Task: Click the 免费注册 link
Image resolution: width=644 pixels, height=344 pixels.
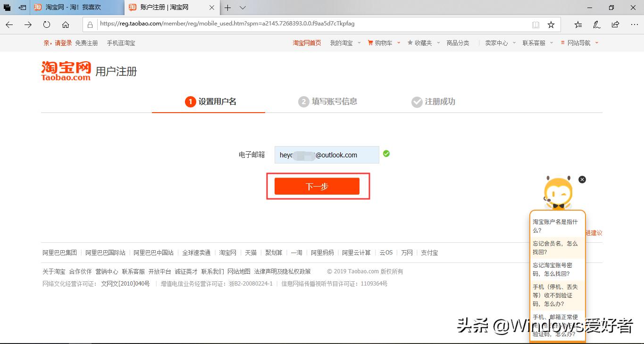Action: [x=86, y=42]
